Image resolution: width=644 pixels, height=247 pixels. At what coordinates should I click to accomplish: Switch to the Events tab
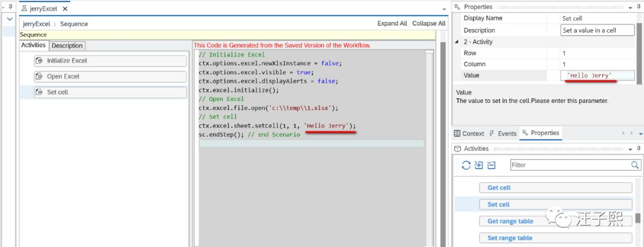pos(503,133)
